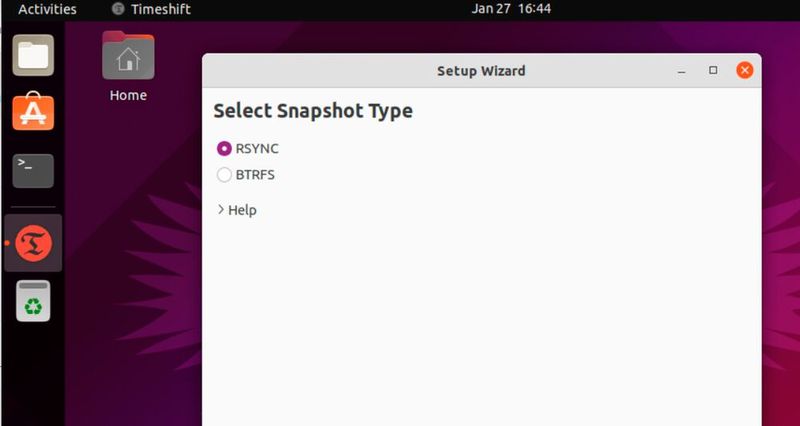The width and height of the screenshot is (800, 426).
Task: Open the Activities overview
Action: [47, 9]
